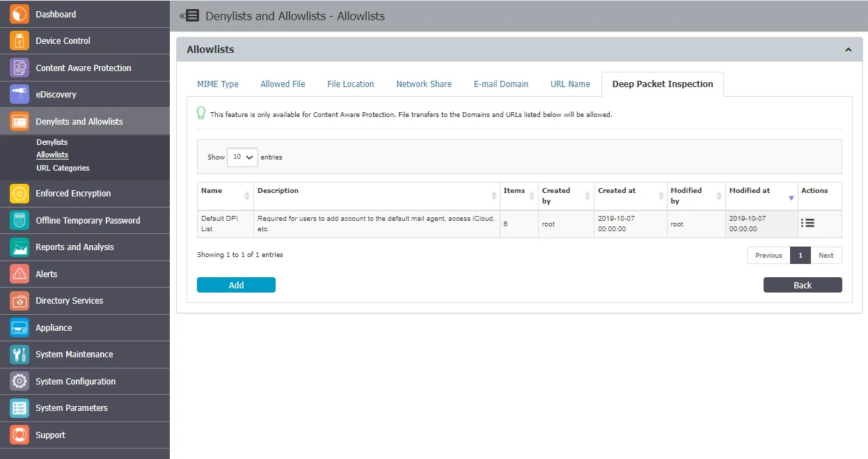Image resolution: width=868 pixels, height=459 pixels.
Task: Click the eDiscovery telescope icon
Action: (x=19, y=94)
